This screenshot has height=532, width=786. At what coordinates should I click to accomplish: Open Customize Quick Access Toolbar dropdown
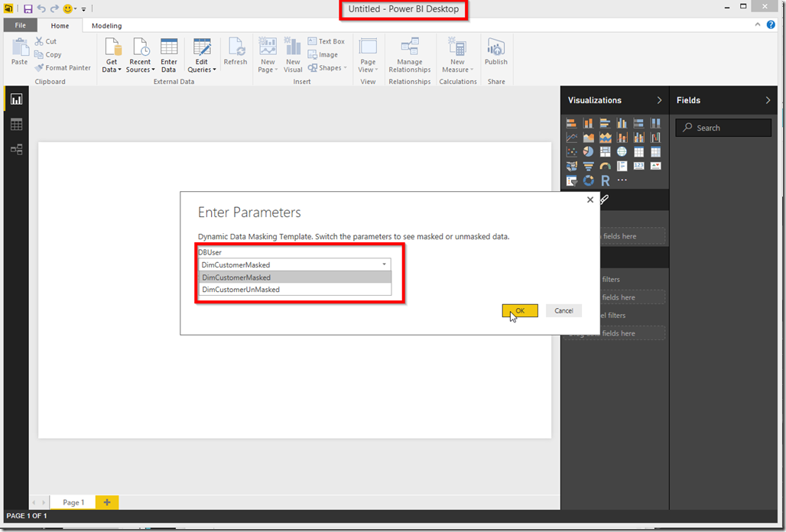83,9
